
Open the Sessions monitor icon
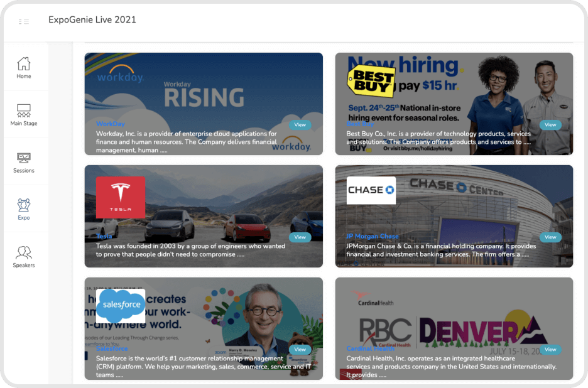pyautogui.click(x=24, y=158)
